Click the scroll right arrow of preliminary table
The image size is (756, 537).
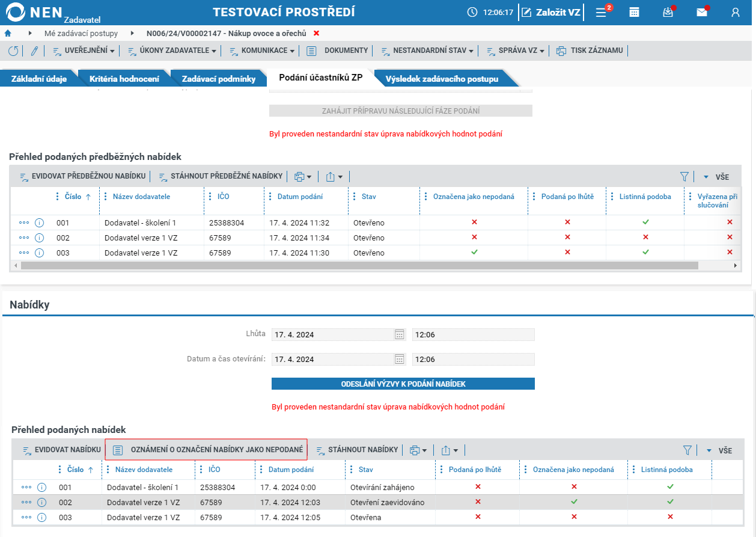point(734,266)
